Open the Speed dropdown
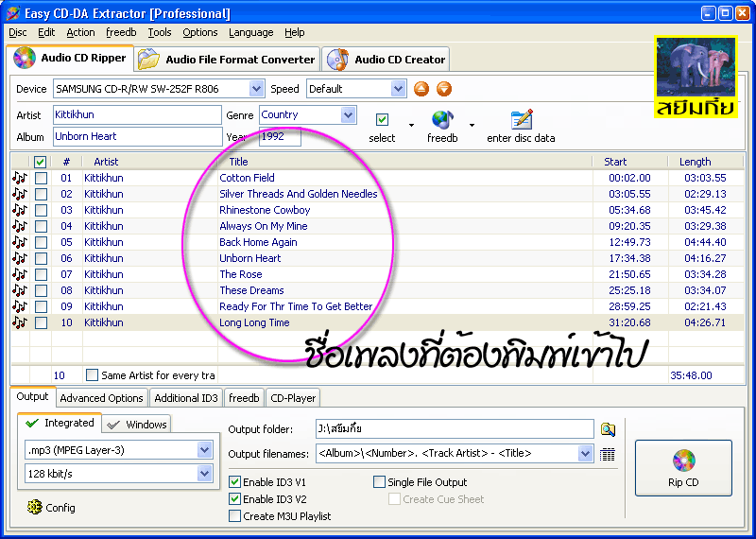This screenshot has height=539, width=756. (x=398, y=89)
